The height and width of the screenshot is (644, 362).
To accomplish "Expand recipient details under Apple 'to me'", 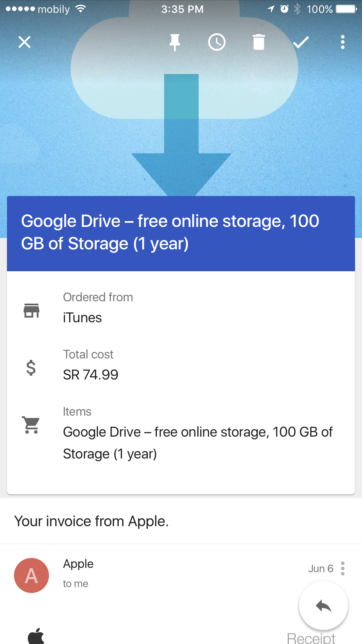I will [x=75, y=584].
